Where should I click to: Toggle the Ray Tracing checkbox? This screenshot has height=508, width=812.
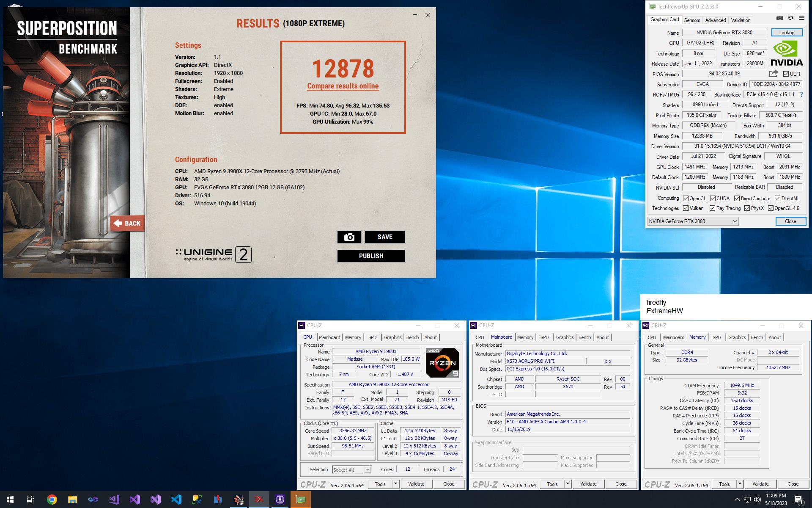click(712, 208)
